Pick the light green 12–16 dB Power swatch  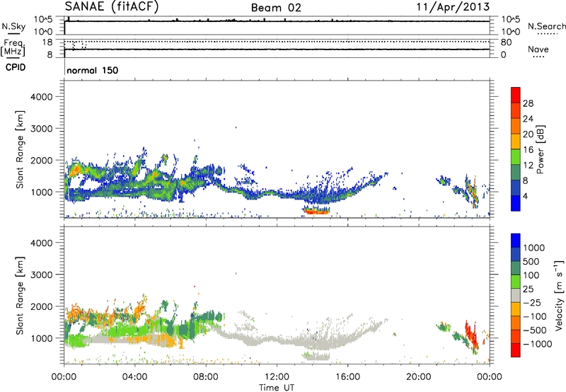coord(516,157)
